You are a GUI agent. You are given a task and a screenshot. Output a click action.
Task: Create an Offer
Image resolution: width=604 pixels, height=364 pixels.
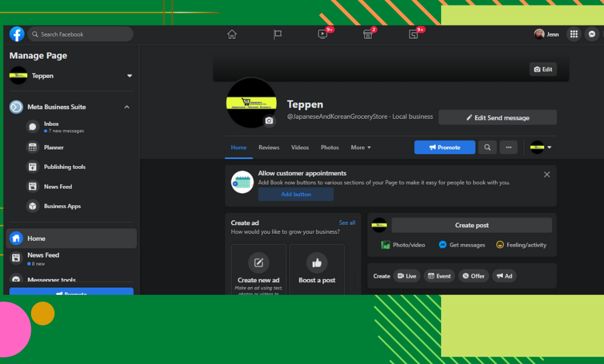(x=473, y=276)
